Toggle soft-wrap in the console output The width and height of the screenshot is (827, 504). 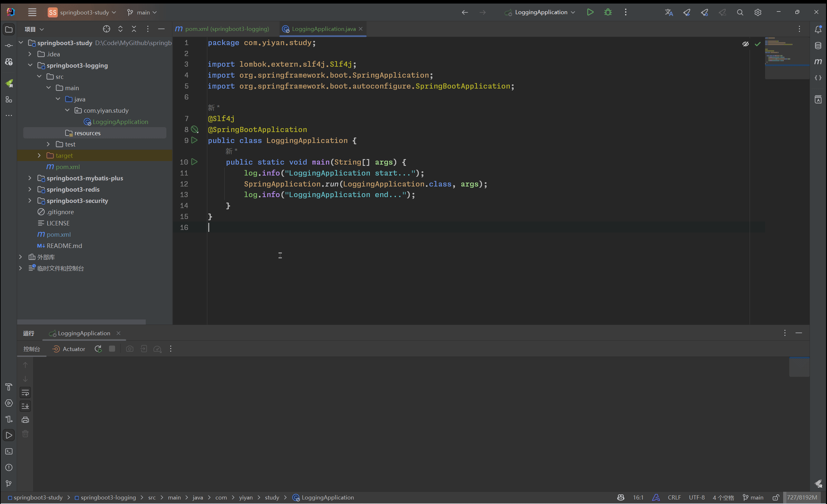25,393
